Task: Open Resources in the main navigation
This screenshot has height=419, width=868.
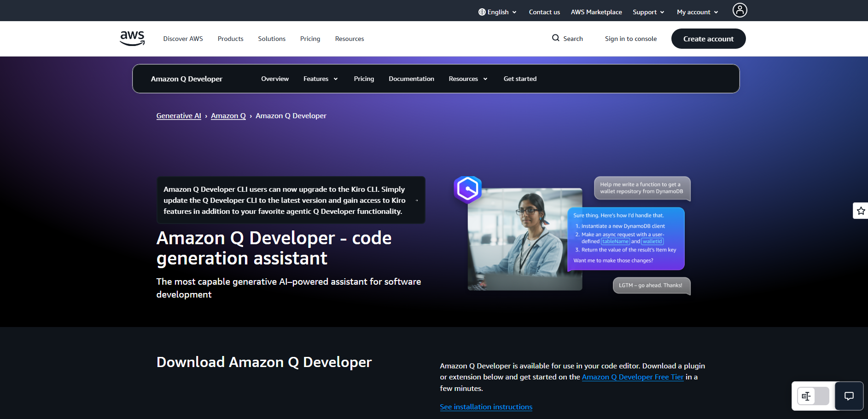Action: (x=350, y=39)
